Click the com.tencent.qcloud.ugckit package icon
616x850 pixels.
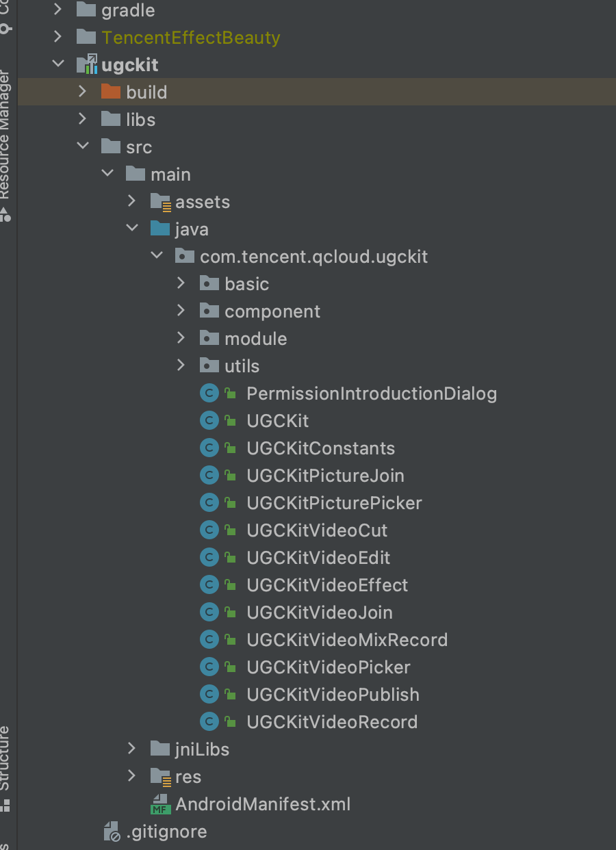pyautogui.click(x=185, y=257)
